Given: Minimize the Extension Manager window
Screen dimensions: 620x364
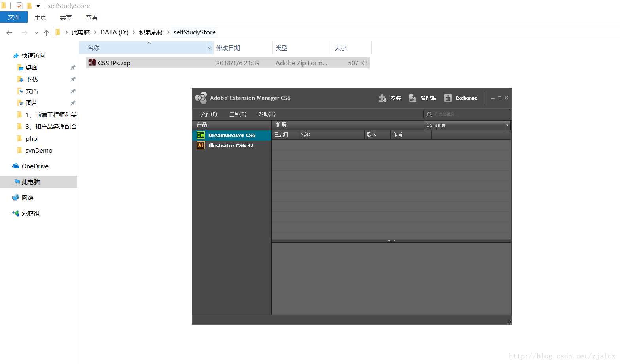Looking at the screenshot, I should tap(493, 98).
